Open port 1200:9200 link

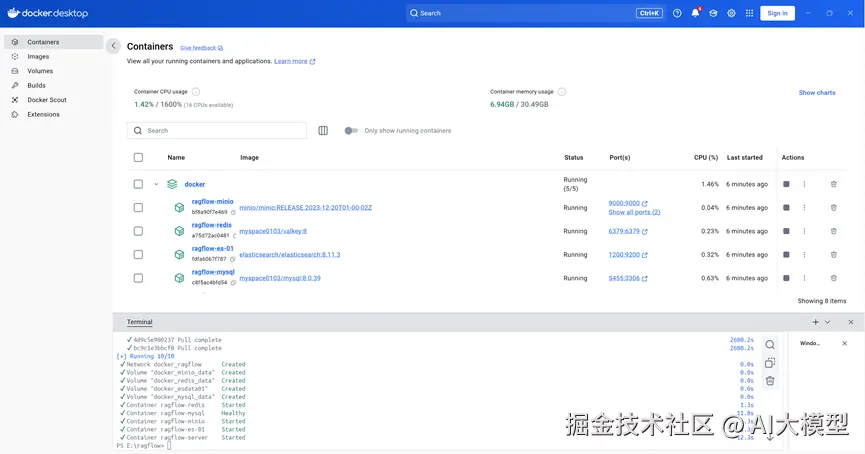(x=628, y=255)
